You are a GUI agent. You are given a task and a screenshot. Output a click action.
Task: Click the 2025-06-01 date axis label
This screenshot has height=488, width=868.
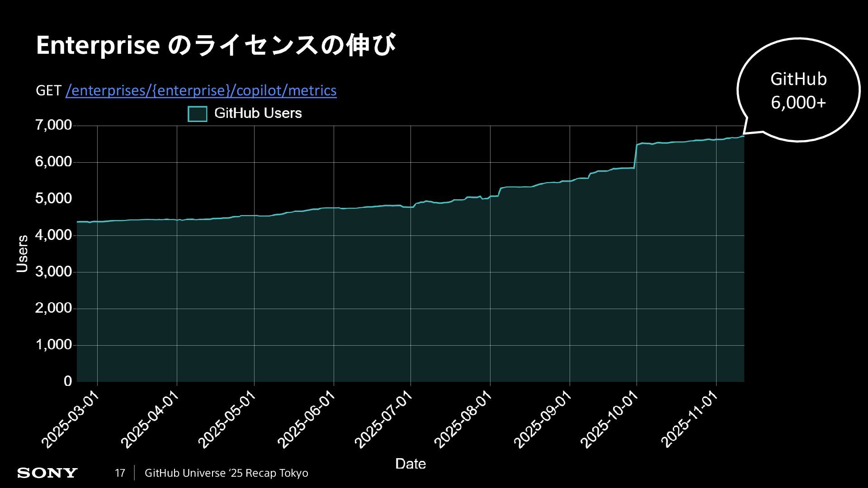pyautogui.click(x=307, y=420)
